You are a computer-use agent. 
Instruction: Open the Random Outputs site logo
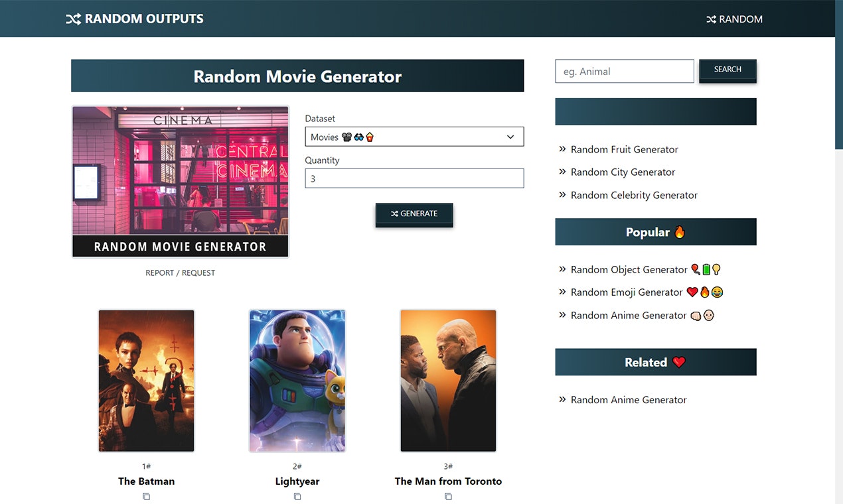(x=135, y=19)
